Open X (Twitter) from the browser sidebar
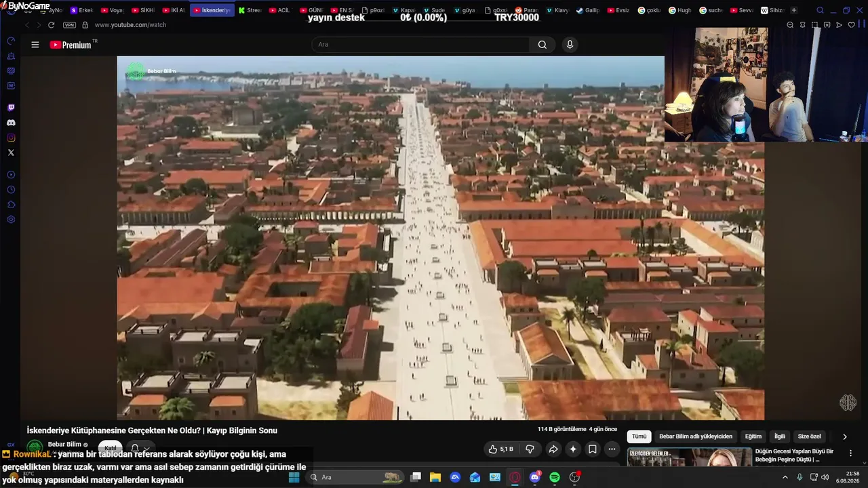This screenshot has width=868, height=488. (x=11, y=152)
